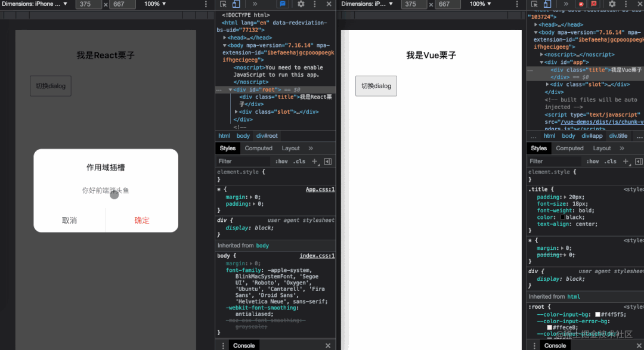
Task: Click first red error counter in right DevTools
Action: (x=581, y=4)
